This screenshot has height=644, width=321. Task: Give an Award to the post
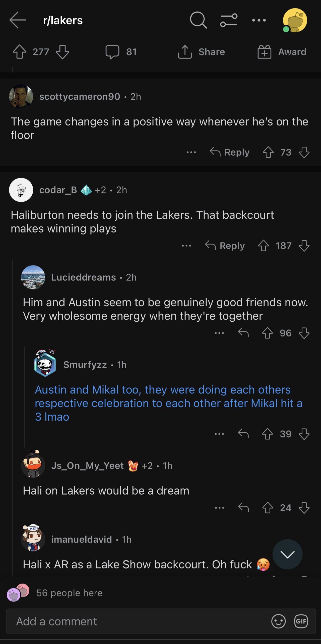(x=282, y=52)
